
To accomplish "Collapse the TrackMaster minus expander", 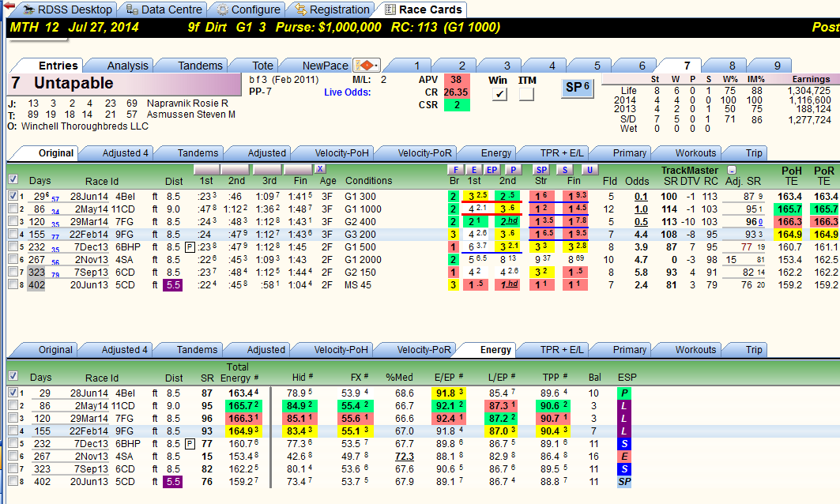I will click(x=732, y=170).
